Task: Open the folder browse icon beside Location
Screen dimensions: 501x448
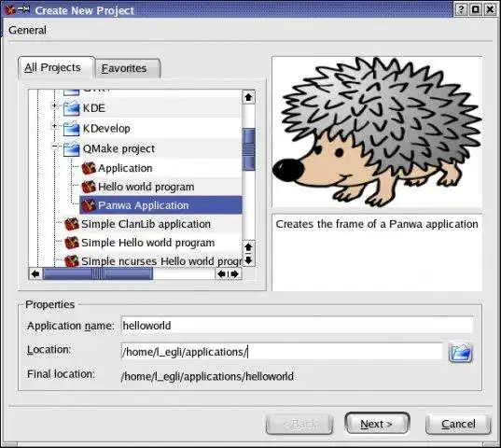Action: (461, 353)
